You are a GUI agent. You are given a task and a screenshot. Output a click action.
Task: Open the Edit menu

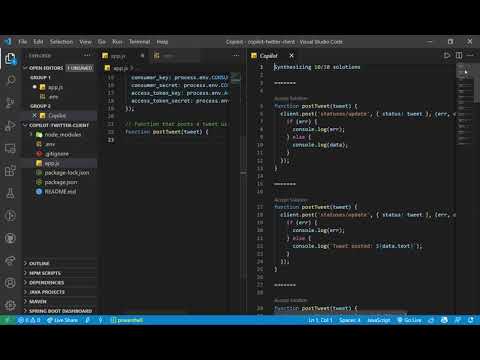(x=38, y=42)
